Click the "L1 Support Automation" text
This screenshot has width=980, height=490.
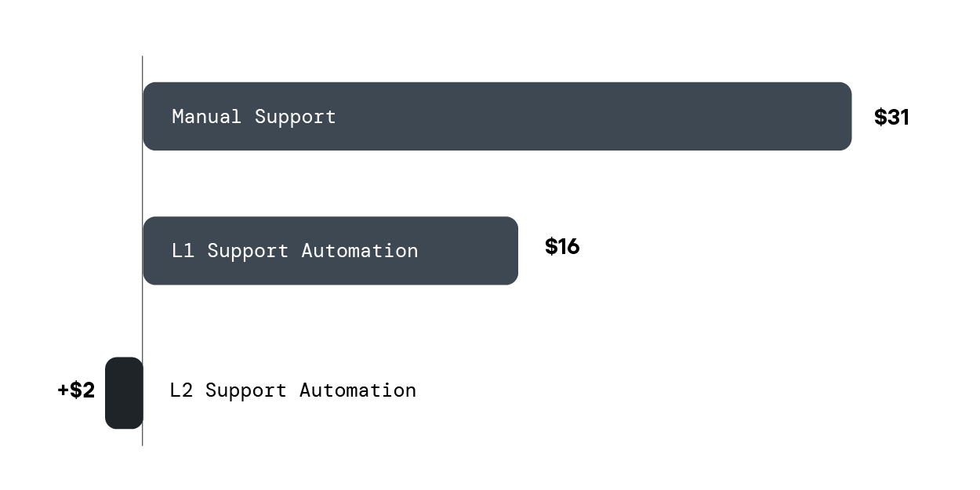tap(295, 251)
